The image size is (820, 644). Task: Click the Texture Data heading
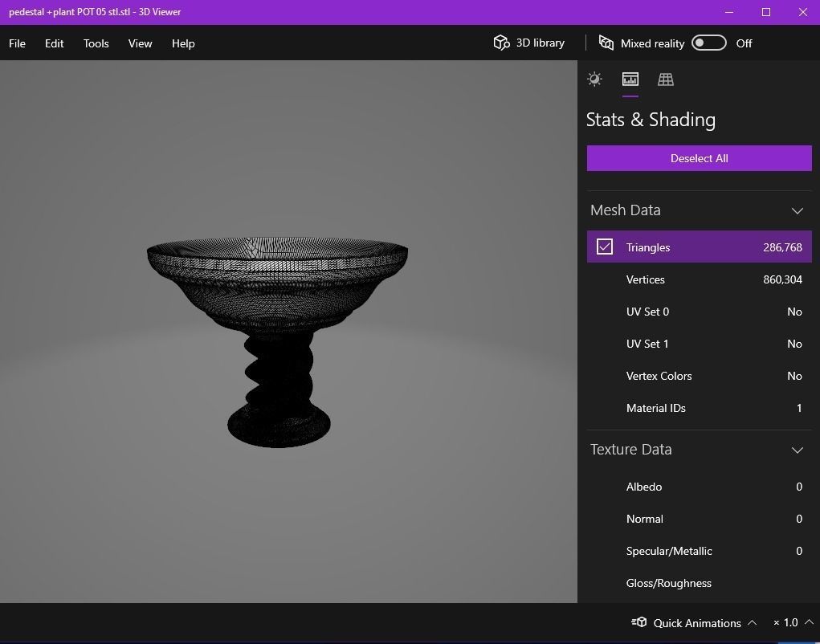[x=631, y=450]
